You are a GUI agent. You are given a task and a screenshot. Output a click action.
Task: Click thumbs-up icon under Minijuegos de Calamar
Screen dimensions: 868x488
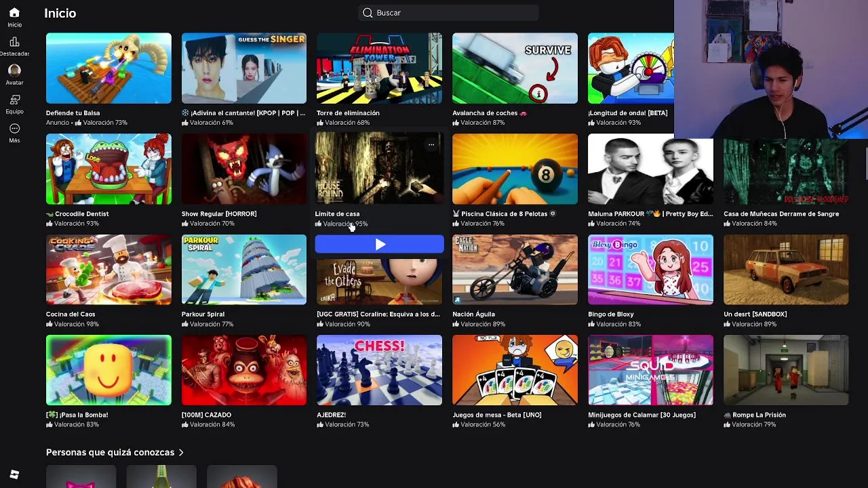coord(591,425)
